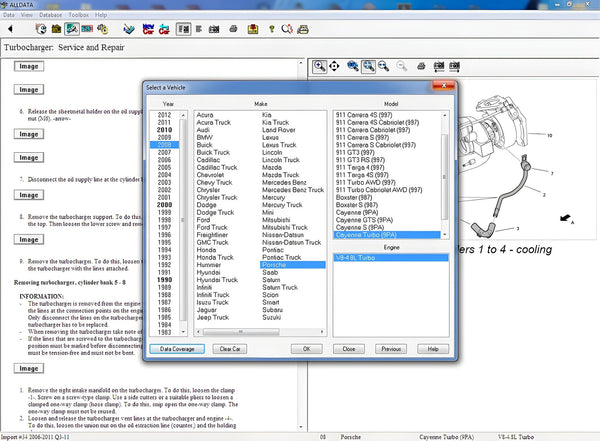The width and height of the screenshot is (600, 441).
Task: Click the document pane scroll-up arrow
Action: click(x=301, y=63)
